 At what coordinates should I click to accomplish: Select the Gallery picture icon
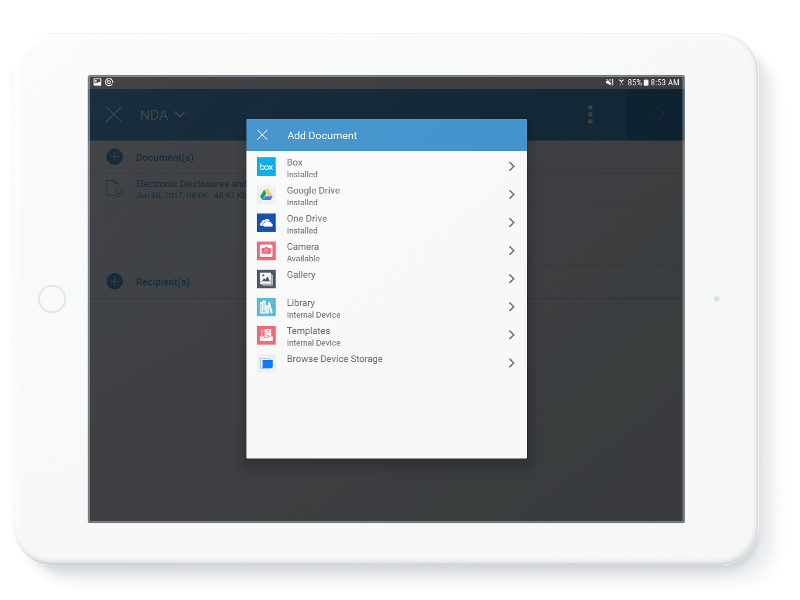click(x=266, y=279)
